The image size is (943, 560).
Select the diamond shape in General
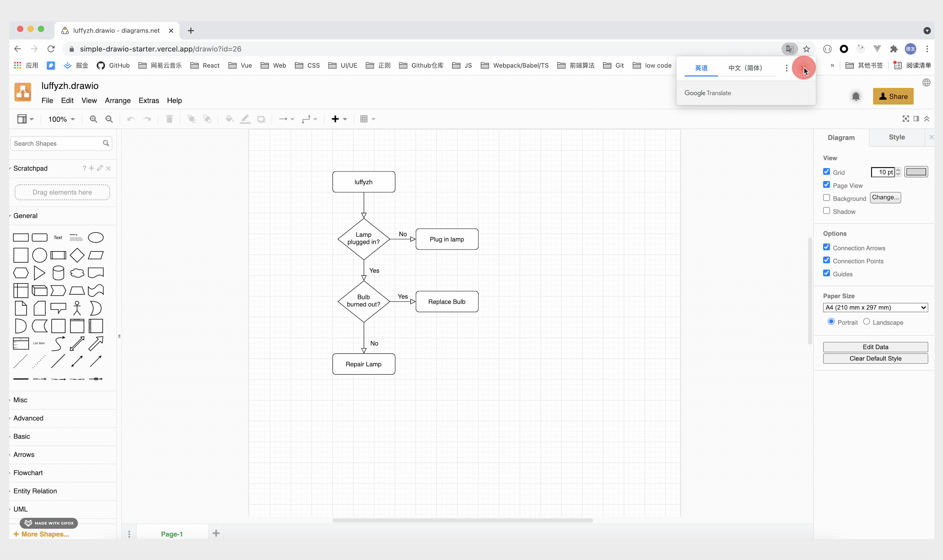77,255
